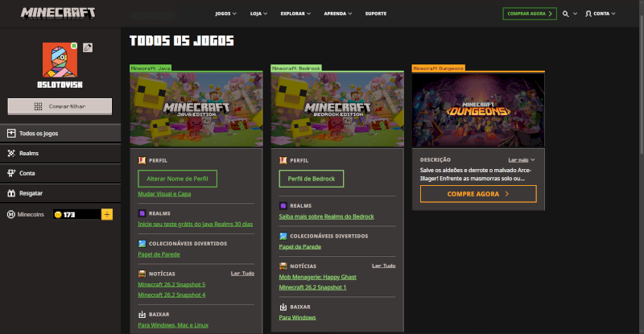Click the Perfil icon in the Java card
Viewport: 644px width, 334px height.
tap(142, 160)
